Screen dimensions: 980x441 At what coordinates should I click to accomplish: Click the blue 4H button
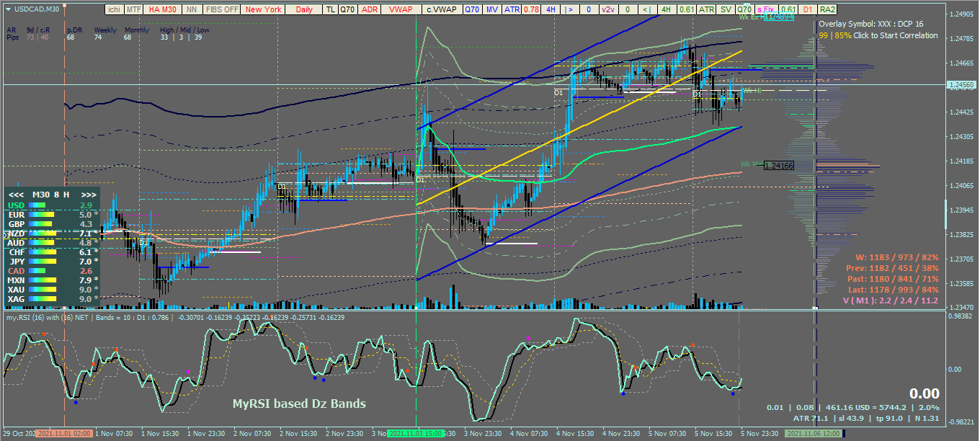click(551, 10)
